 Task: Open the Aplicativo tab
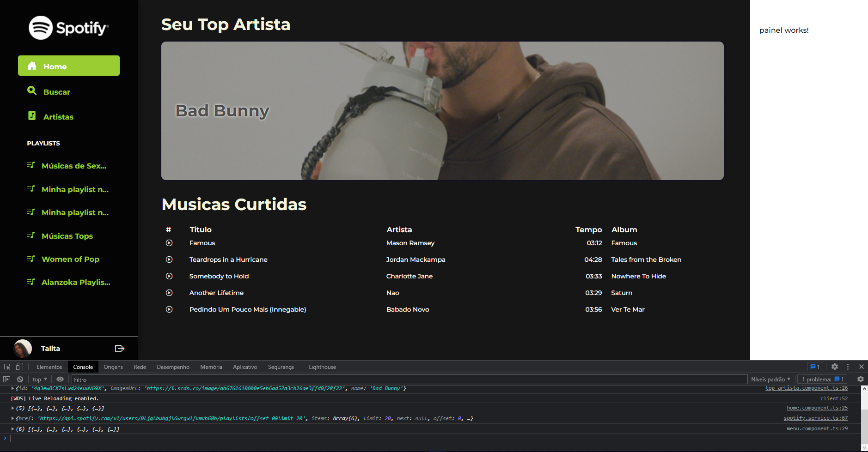tap(245, 367)
